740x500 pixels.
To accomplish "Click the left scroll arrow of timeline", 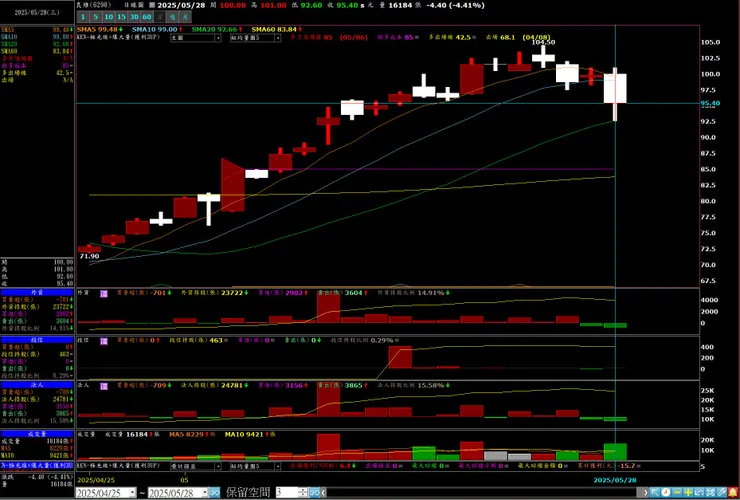I will coord(323,492).
